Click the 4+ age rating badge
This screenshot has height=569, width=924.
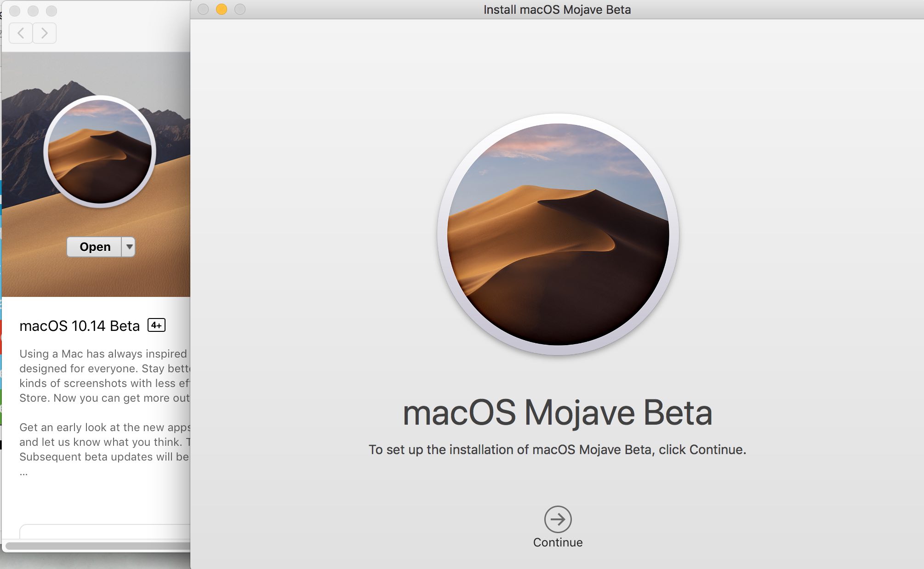click(156, 325)
